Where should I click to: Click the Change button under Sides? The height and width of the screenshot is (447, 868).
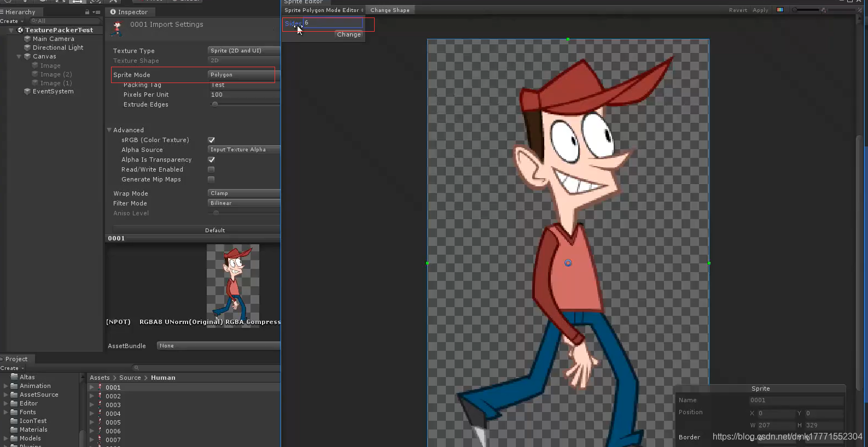[x=349, y=34]
